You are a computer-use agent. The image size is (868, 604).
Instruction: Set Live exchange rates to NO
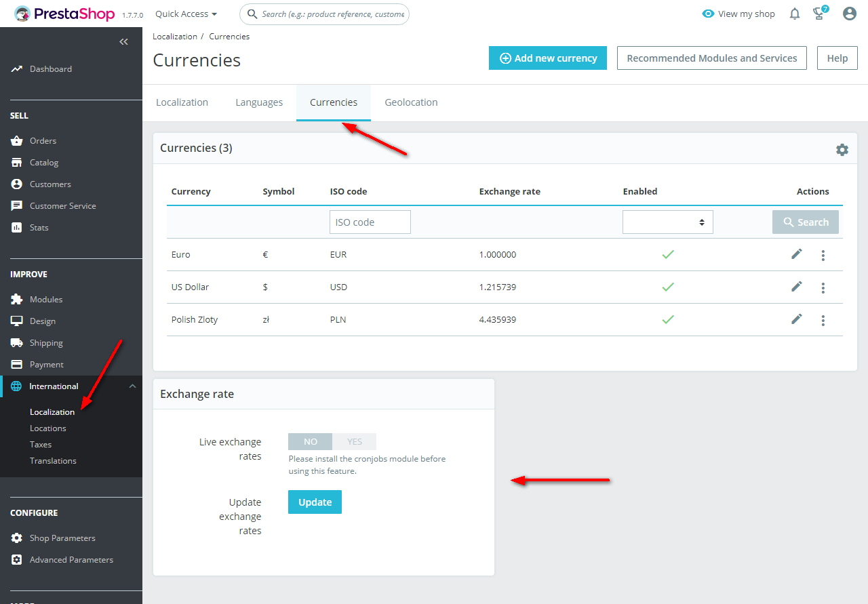coord(311,441)
